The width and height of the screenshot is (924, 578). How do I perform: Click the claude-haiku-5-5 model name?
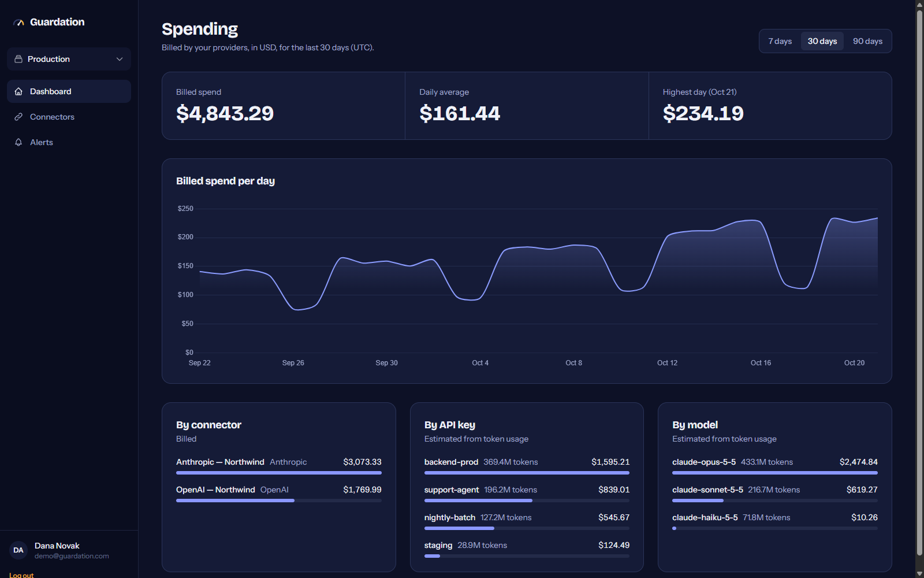(705, 517)
